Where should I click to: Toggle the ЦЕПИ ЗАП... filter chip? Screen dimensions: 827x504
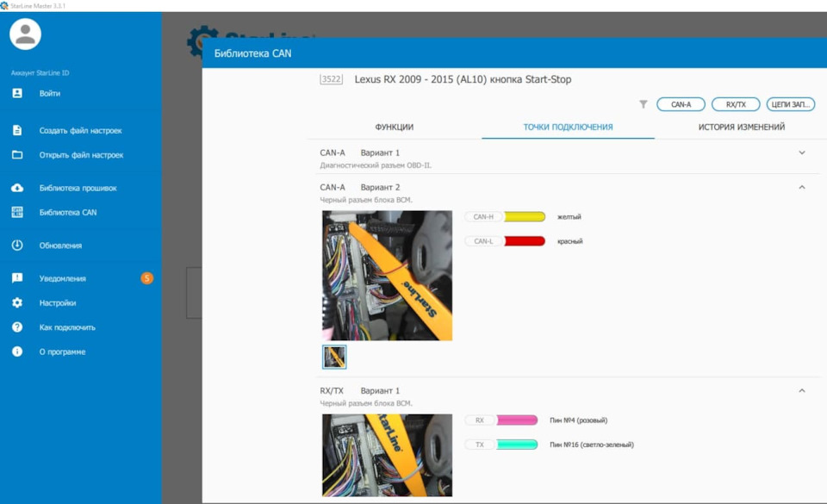pos(791,104)
